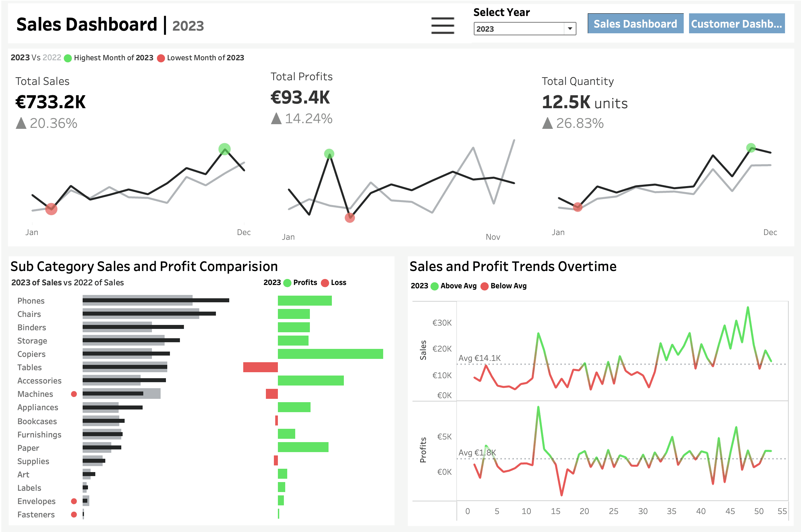Click the red Below Avg legend dot
Viewport: 801px width, 532px height.
pos(484,286)
